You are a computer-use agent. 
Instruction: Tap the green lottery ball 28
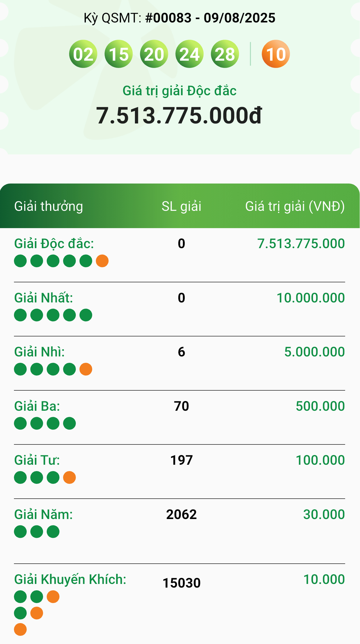pyautogui.click(x=225, y=54)
